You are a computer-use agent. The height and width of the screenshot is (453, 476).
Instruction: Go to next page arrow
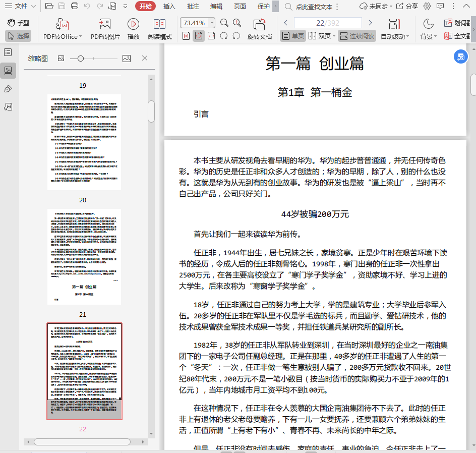click(370, 23)
